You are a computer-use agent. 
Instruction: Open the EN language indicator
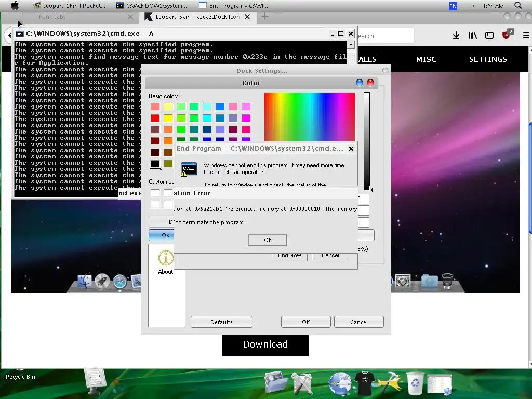[x=453, y=6]
